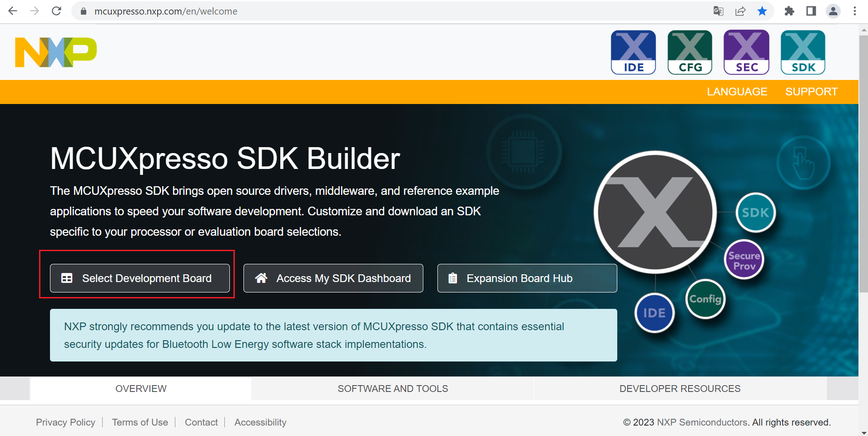The image size is (868, 436).
Task: Open the MCUXpresso IDE icon in header
Action: [x=633, y=52]
